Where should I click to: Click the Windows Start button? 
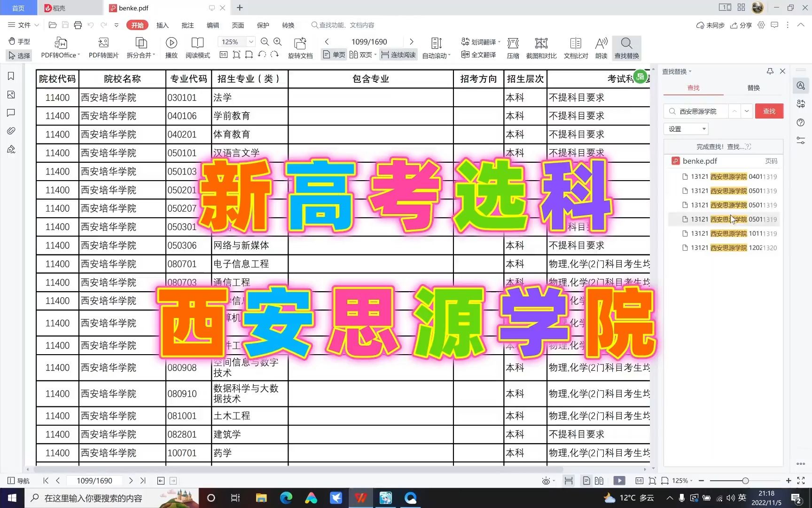[12, 498]
